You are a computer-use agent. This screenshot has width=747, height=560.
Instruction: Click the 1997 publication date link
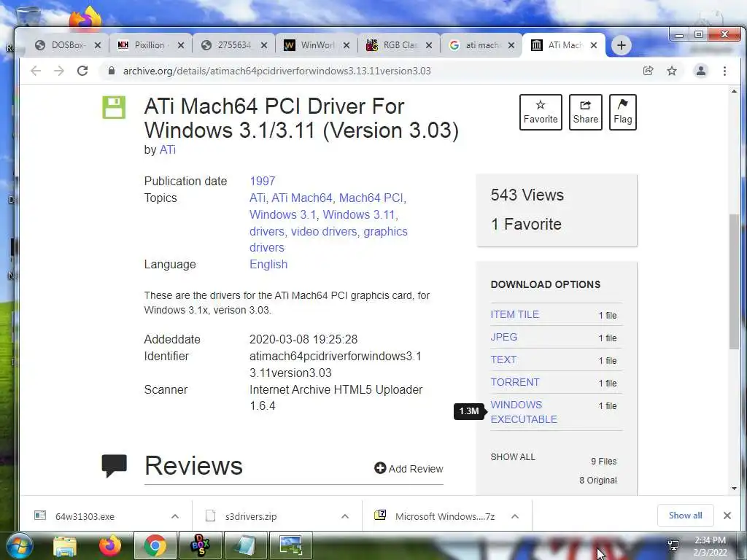[x=263, y=181]
